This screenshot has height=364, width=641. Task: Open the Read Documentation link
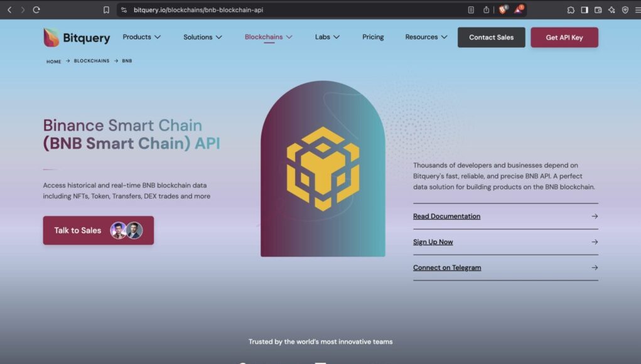coord(446,217)
